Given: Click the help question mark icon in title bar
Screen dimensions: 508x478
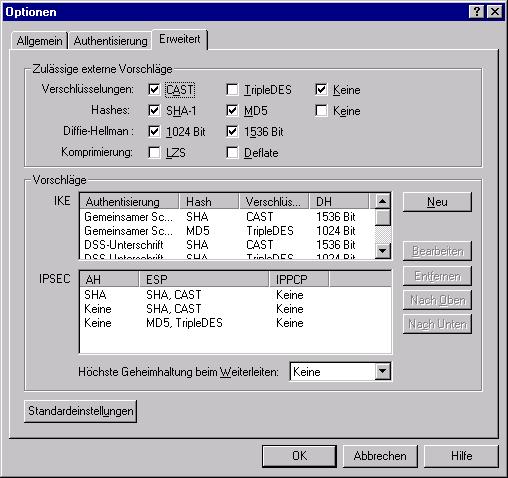Looking at the screenshot, I should (476, 12).
